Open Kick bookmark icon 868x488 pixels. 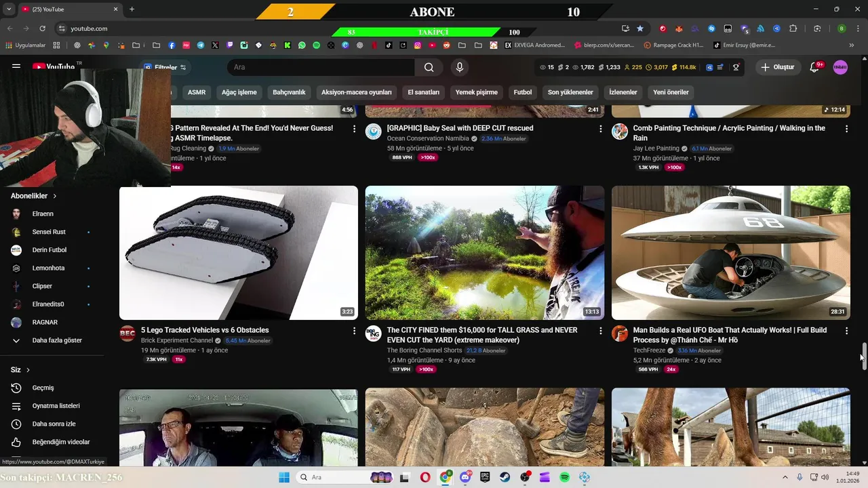(x=288, y=45)
